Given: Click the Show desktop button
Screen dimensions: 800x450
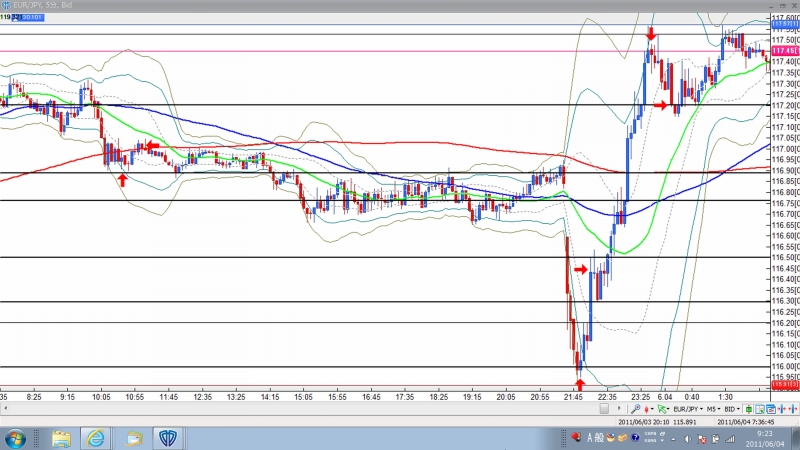Looking at the screenshot, I should [x=795, y=439].
